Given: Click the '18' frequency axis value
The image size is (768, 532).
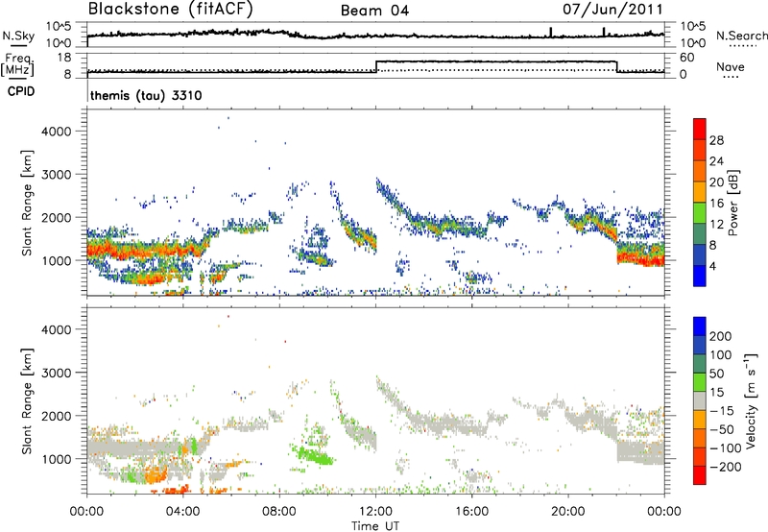Looking at the screenshot, I should coord(64,58).
